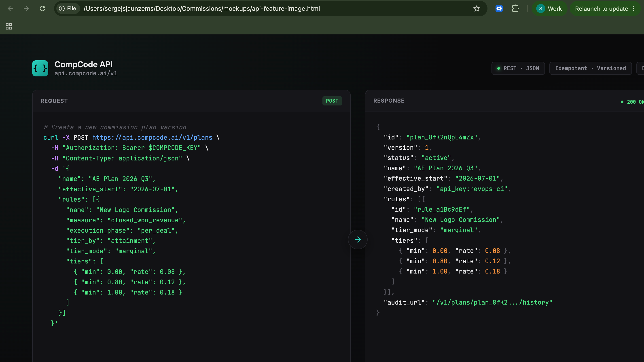Click response id value plan_8fK2nQpL4mZx

click(442, 137)
